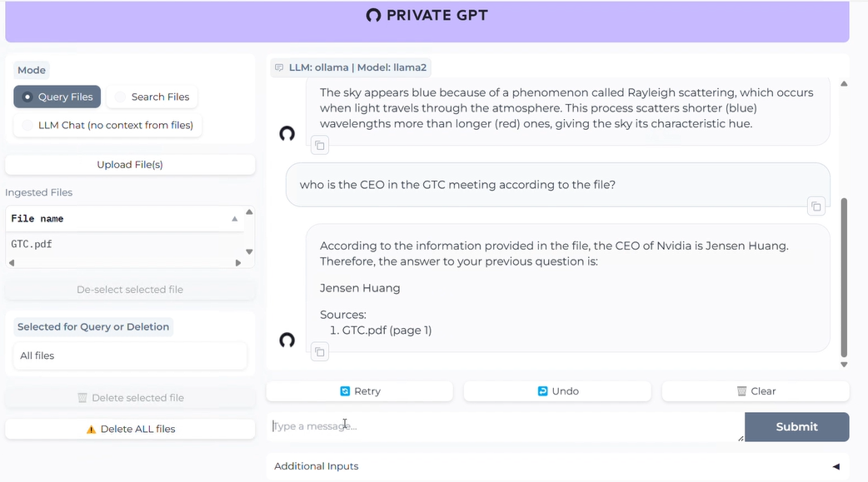This screenshot has width=868, height=482.
Task: Select GTC.pdf in ingested files
Action: coord(125,244)
